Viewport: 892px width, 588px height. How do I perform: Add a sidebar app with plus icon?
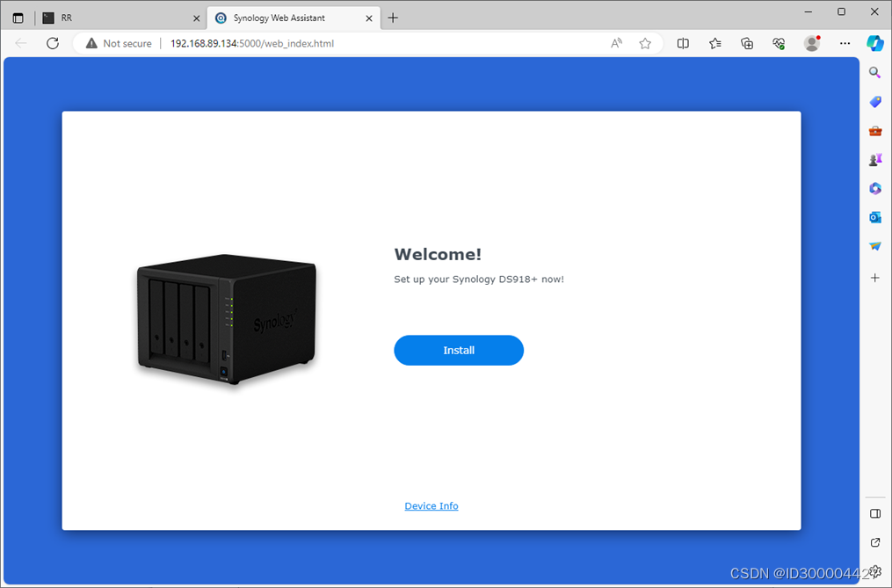point(875,278)
